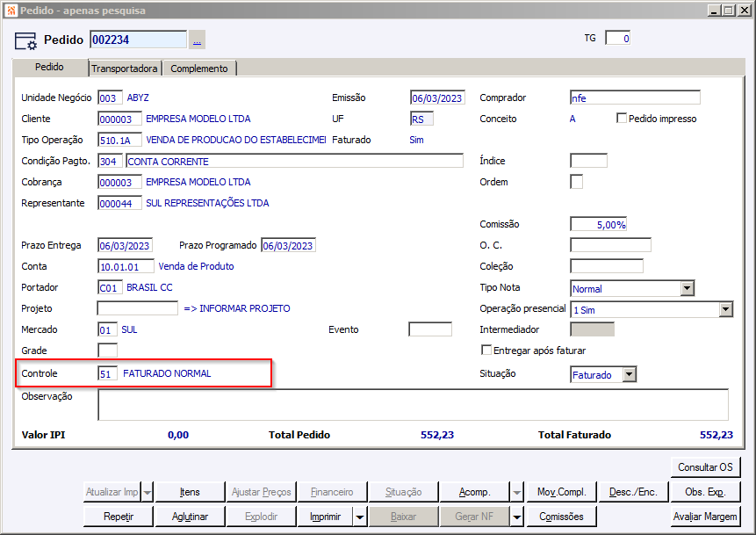The height and width of the screenshot is (535, 756).
Task: Click the application icon in the title bar
Action: tap(11, 11)
